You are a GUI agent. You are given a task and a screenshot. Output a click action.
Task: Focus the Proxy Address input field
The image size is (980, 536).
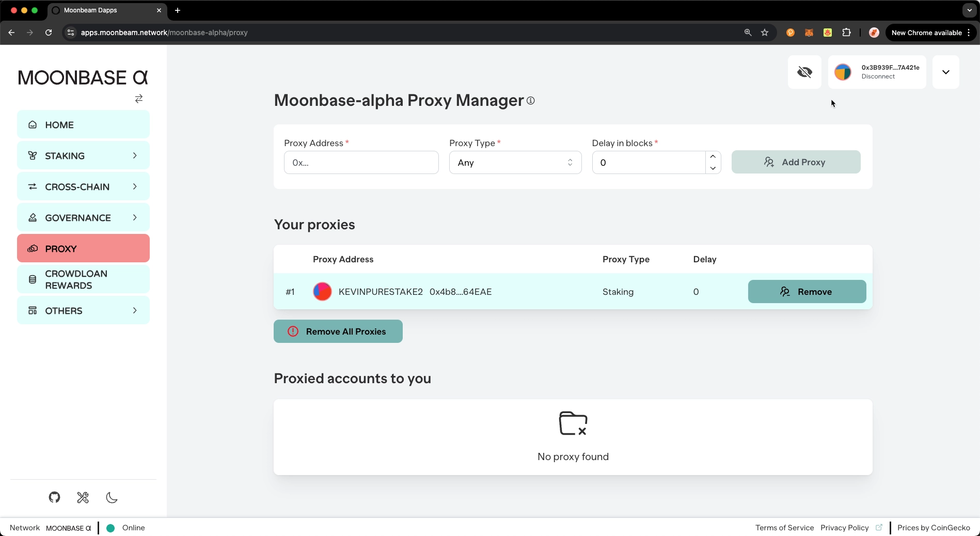pyautogui.click(x=361, y=163)
